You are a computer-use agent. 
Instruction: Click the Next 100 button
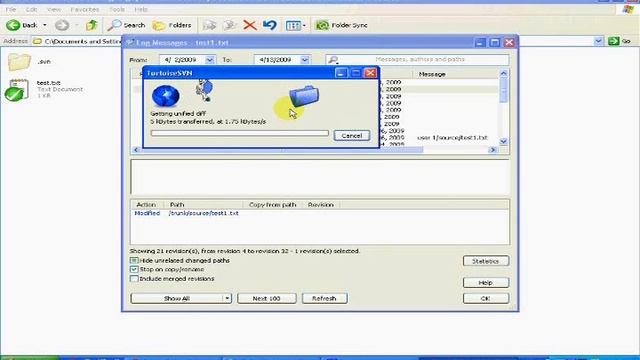click(x=267, y=298)
